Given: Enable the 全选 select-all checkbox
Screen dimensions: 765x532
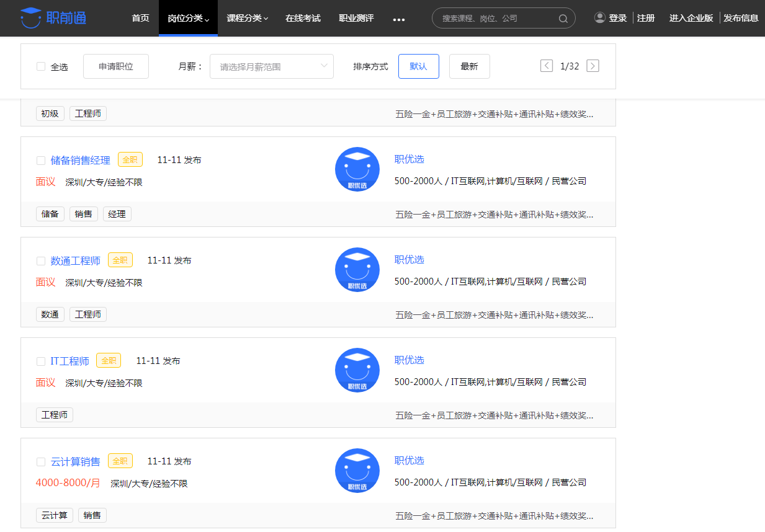Looking at the screenshot, I should point(40,66).
